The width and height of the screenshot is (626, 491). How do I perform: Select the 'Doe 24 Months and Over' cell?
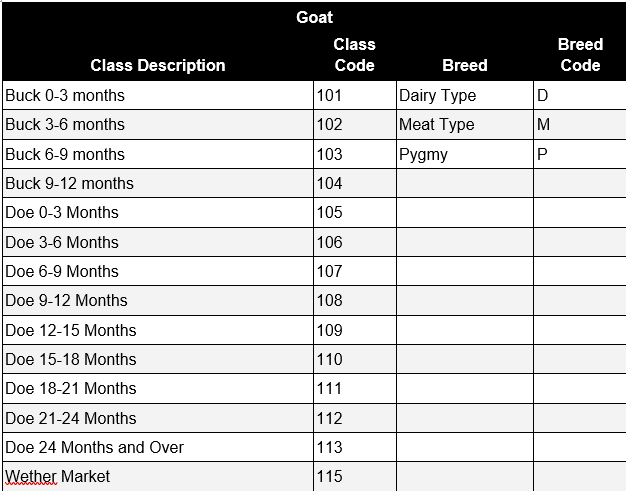(158, 447)
